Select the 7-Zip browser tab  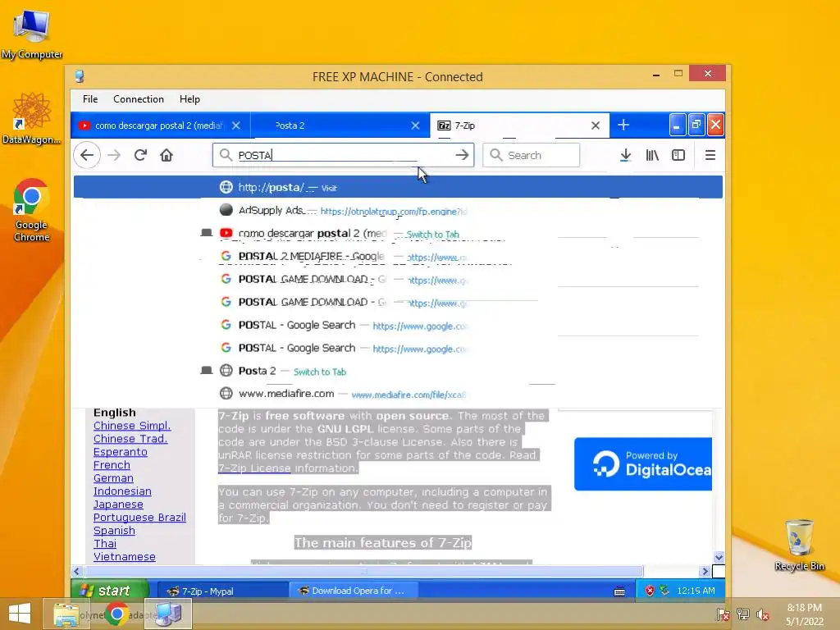pyautogui.click(x=518, y=126)
